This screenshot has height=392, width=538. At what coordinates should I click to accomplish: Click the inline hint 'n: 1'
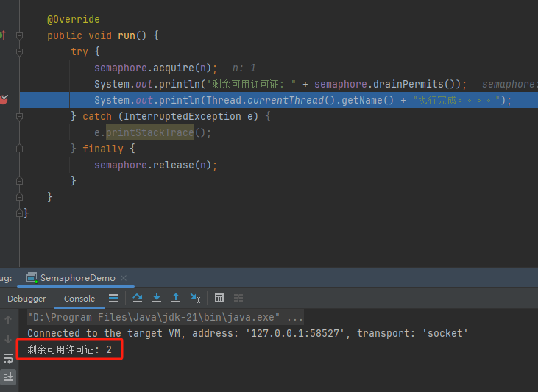click(x=244, y=68)
